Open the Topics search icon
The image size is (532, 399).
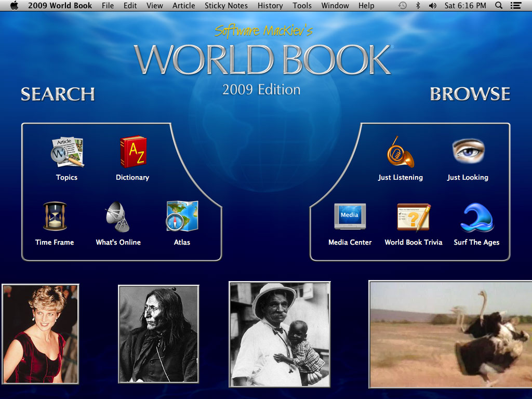(66, 152)
